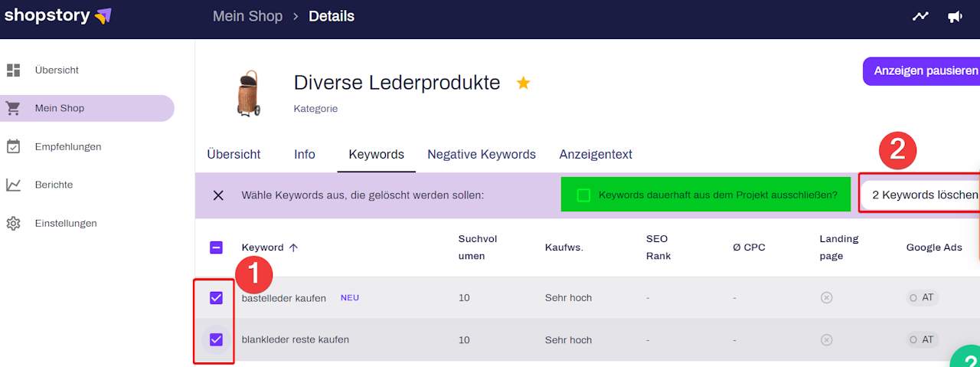Close the keyword deletion bar with X
980x367 pixels.
(x=218, y=195)
